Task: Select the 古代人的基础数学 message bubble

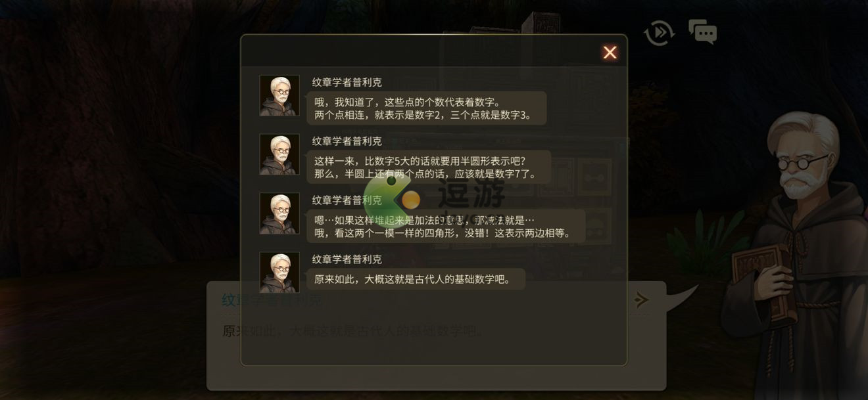Action: (416, 279)
